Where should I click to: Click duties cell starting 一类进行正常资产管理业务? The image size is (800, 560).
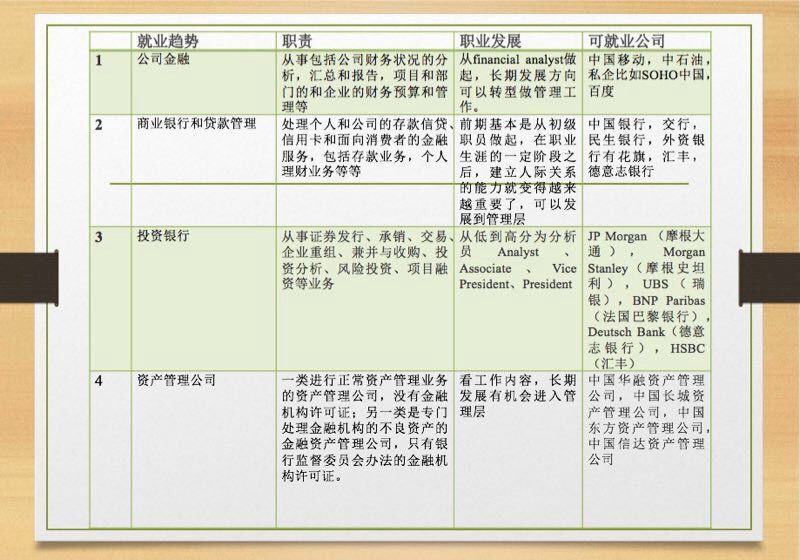[x=365, y=449]
